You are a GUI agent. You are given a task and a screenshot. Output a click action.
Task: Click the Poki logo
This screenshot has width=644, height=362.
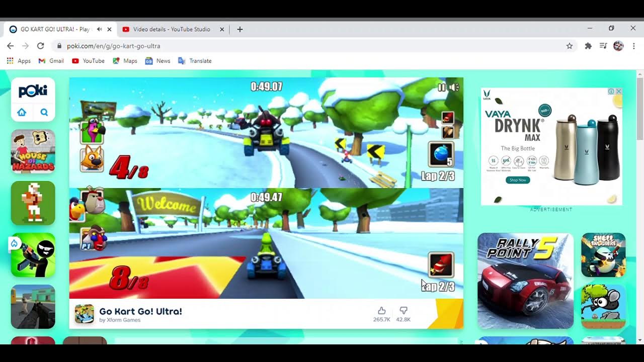33,91
